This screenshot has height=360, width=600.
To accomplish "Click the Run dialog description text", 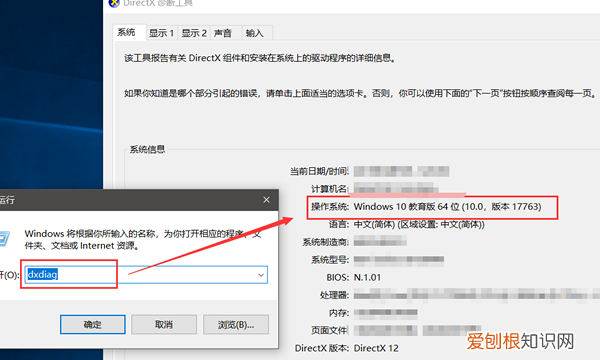I will tap(143, 239).
